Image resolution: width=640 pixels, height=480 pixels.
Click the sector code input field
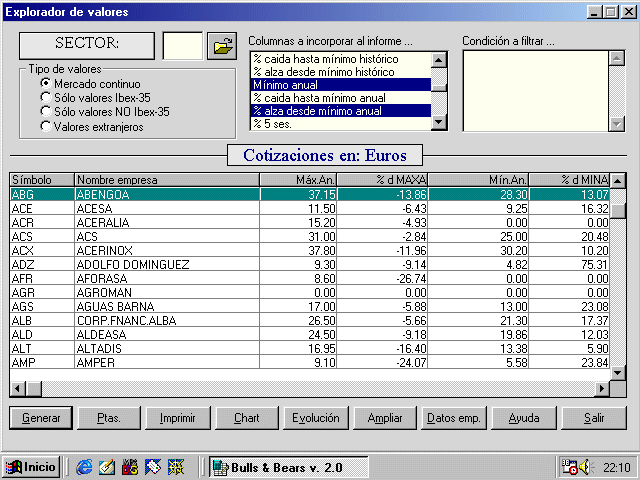[x=182, y=46]
